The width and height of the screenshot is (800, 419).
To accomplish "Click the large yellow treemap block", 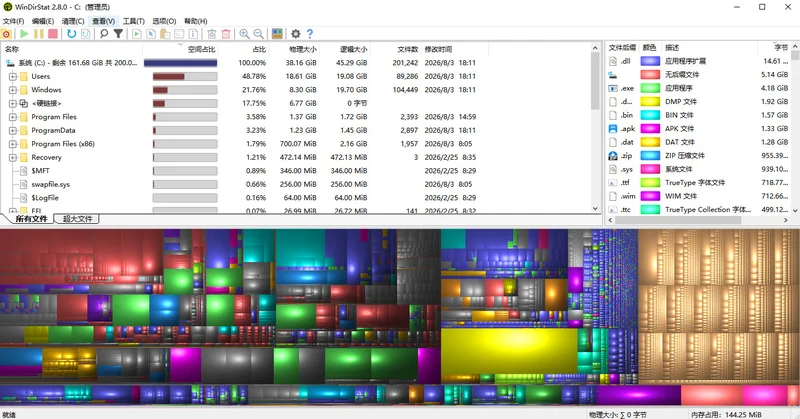I will point(509,351).
